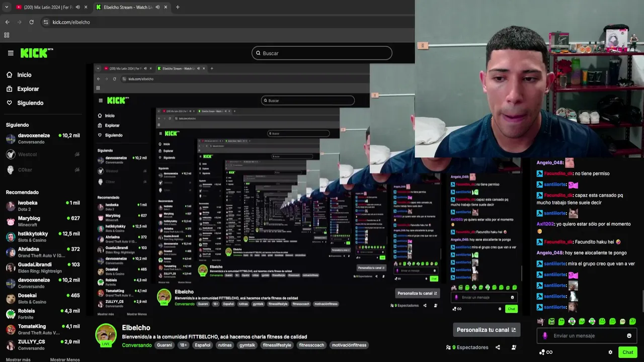Viewport: 644px width, 362px height.
Task: Open chat settings gear icon
Action: (610, 352)
